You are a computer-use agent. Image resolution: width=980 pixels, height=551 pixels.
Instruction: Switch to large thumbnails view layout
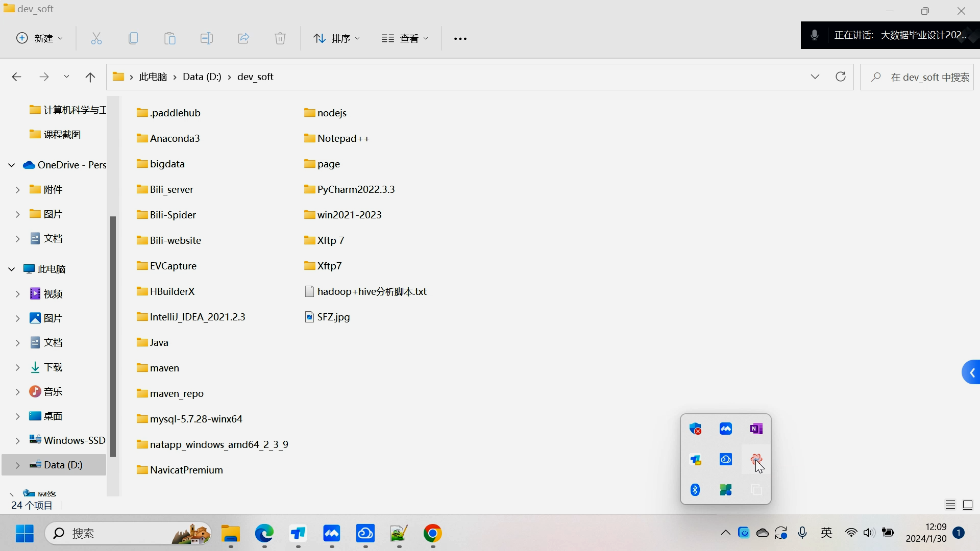point(968,505)
